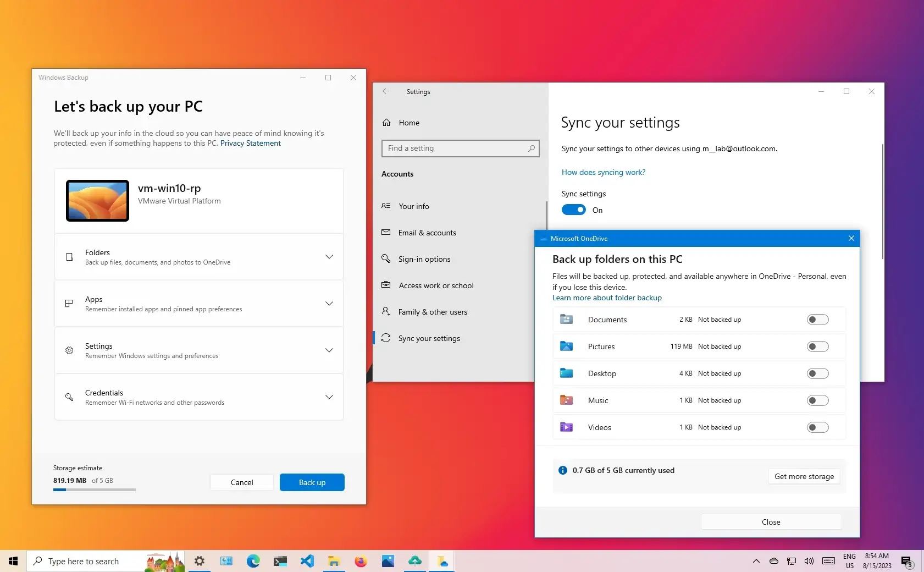Click the vm-win10-rp device thumbnail
Viewport: 924px width, 572px height.
pyautogui.click(x=97, y=201)
